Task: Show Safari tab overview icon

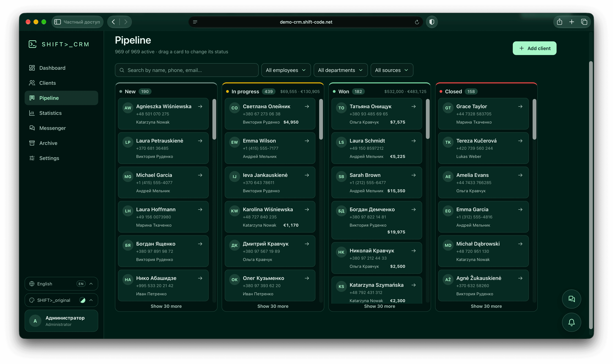Action: (x=584, y=22)
